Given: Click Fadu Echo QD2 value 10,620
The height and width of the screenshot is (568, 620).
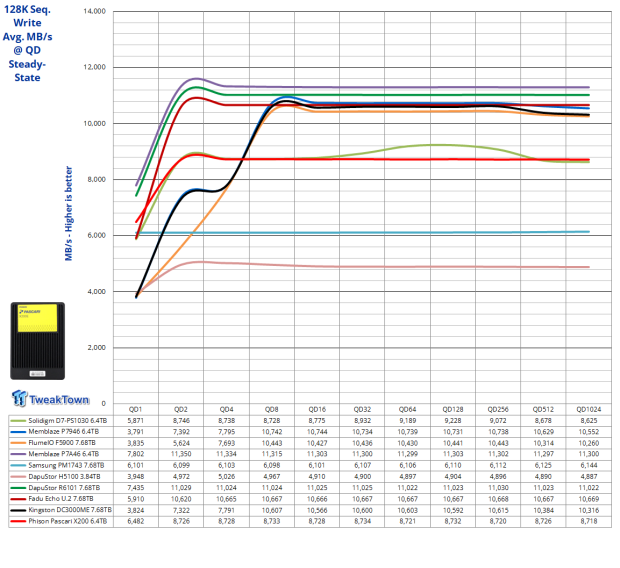Looking at the screenshot, I should click(x=181, y=499).
